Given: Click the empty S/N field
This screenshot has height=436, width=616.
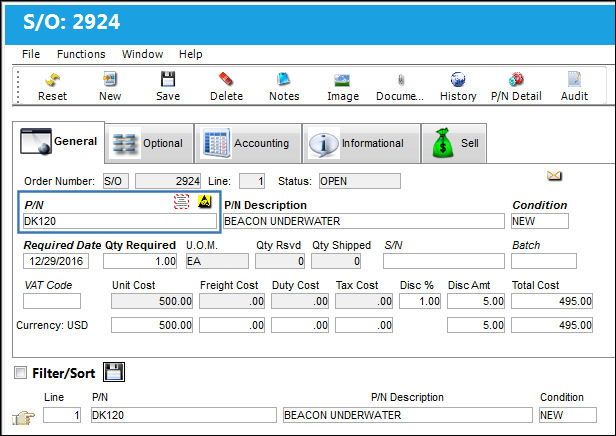Looking at the screenshot, I should click(x=444, y=261).
